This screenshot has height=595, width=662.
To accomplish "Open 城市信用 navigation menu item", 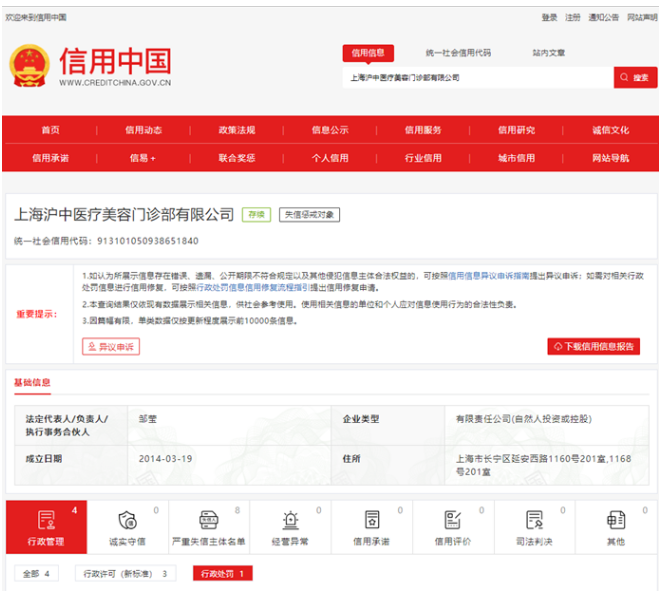I will [516, 158].
